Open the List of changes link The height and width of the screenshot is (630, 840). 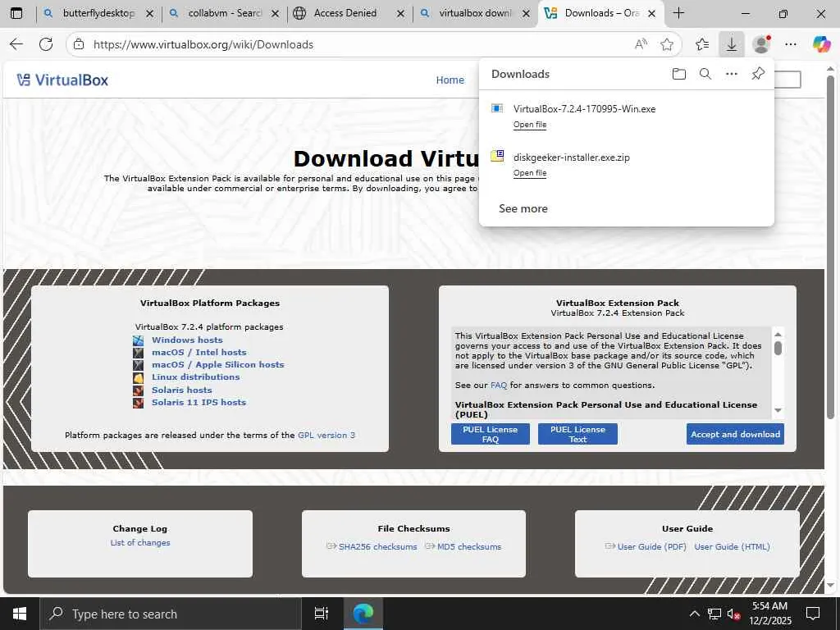pyautogui.click(x=140, y=543)
